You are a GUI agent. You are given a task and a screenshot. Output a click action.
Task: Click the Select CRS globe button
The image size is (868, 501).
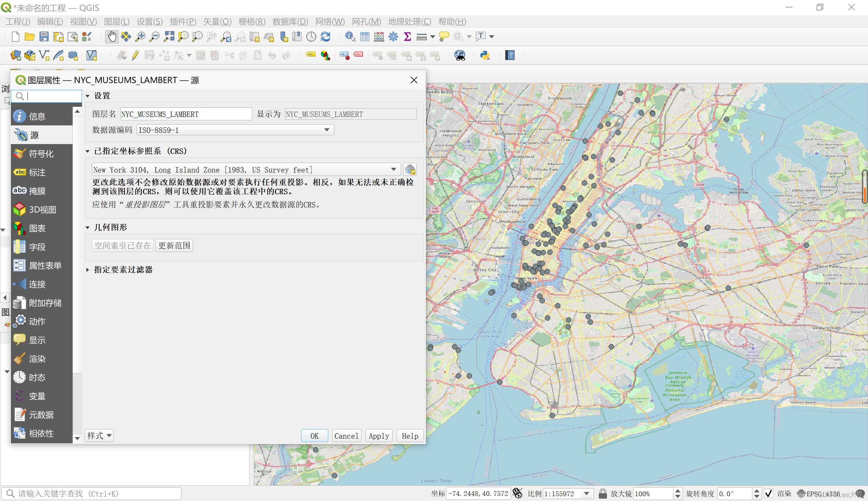(x=410, y=169)
